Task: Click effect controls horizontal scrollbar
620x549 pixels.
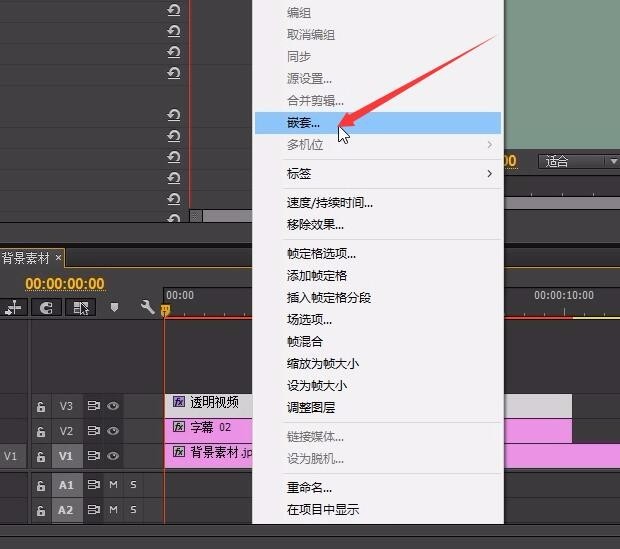Action: [x=227, y=216]
